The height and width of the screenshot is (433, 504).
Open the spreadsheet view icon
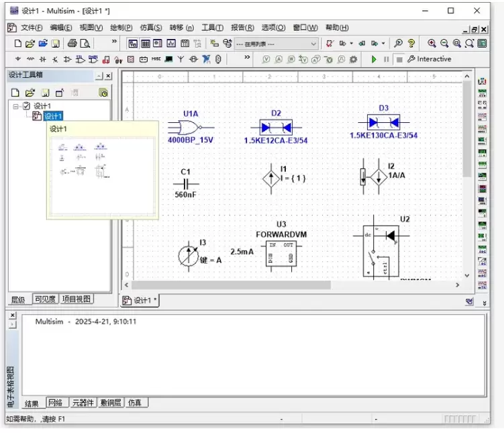(145, 44)
